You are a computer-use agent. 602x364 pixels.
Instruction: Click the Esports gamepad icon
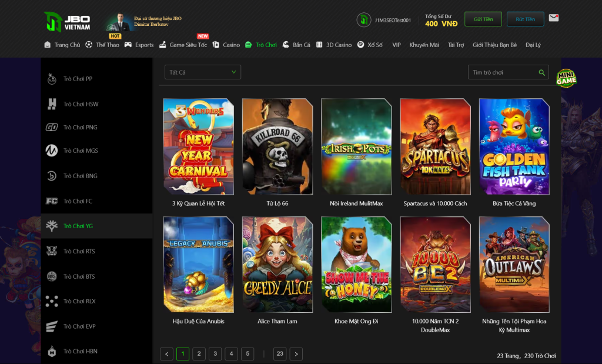point(128,45)
